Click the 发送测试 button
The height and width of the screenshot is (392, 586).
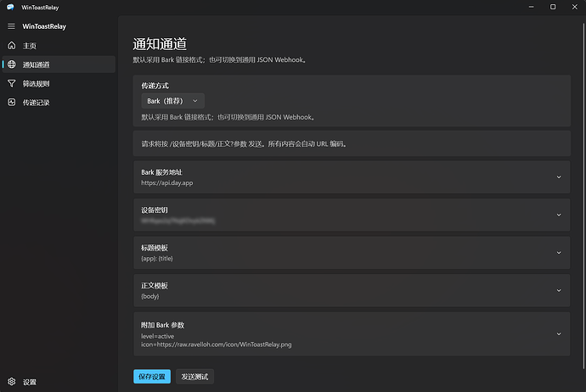(194, 377)
